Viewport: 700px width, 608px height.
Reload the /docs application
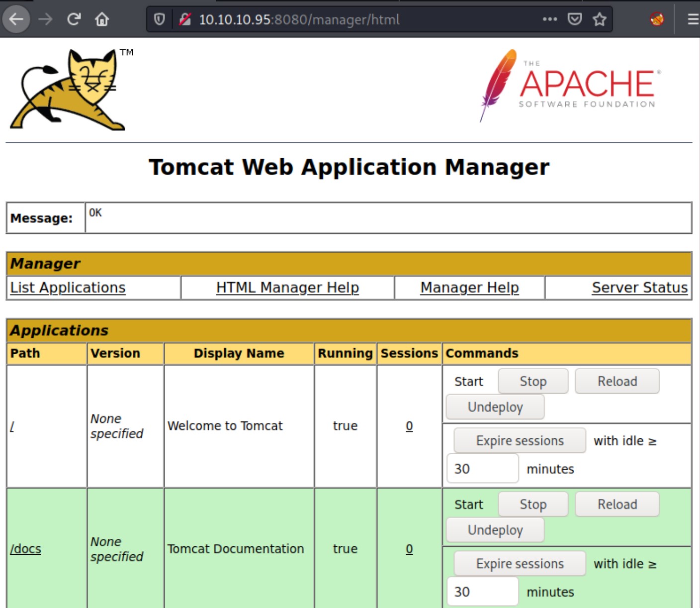pos(617,505)
